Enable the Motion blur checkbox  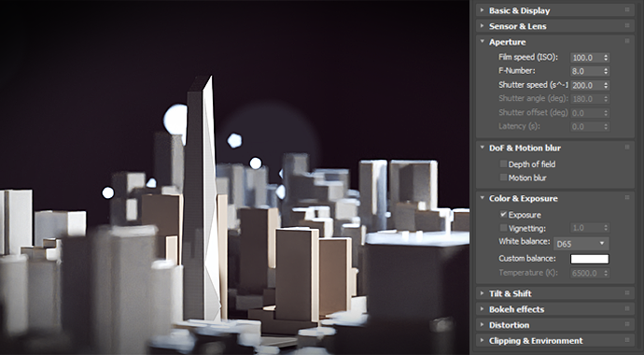point(503,177)
